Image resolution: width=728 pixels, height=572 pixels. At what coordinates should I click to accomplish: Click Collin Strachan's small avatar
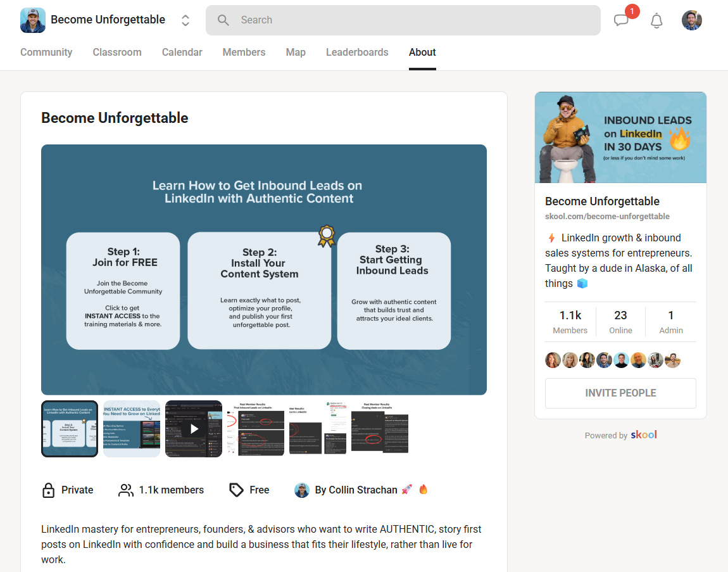[302, 490]
